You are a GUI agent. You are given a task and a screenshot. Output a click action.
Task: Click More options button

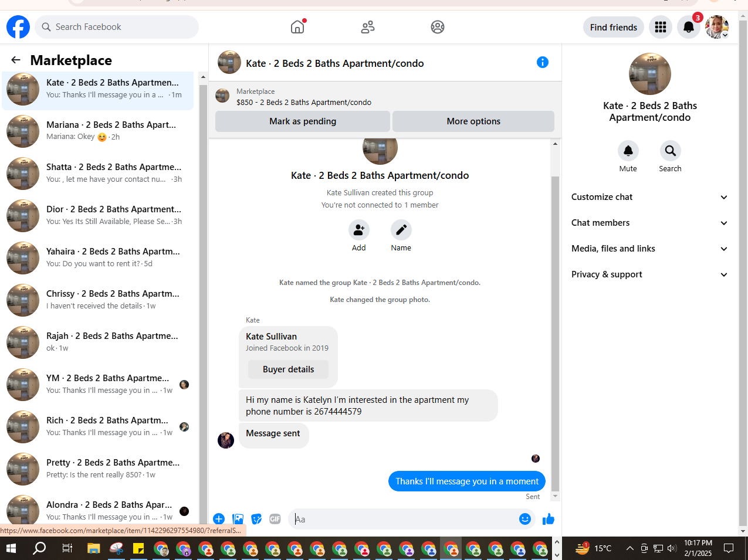(x=473, y=121)
